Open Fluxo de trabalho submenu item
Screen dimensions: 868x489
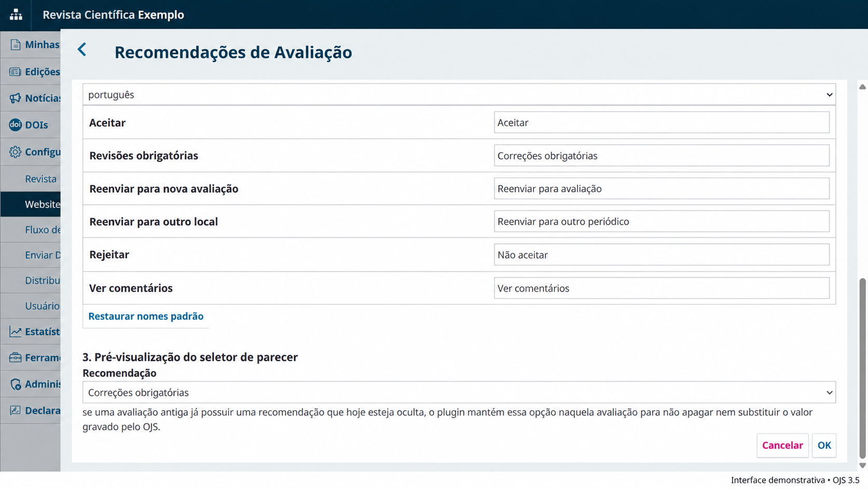coord(43,230)
